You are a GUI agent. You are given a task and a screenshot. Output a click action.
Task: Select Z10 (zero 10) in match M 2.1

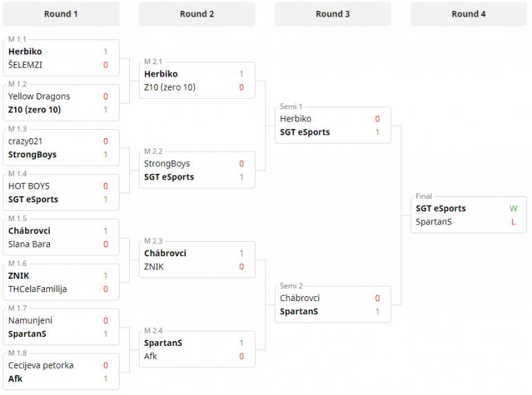click(169, 88)
